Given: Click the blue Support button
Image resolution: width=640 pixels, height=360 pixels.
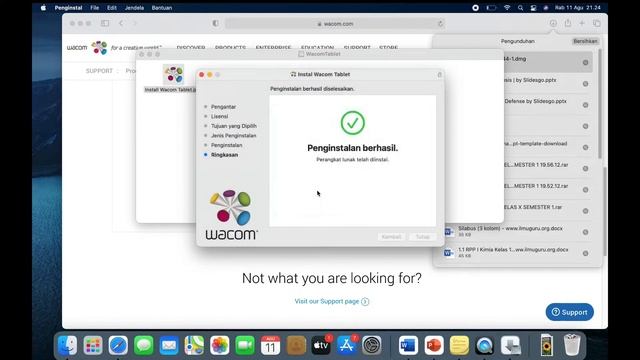Looking at the screenshot, I should coord(569,312).
